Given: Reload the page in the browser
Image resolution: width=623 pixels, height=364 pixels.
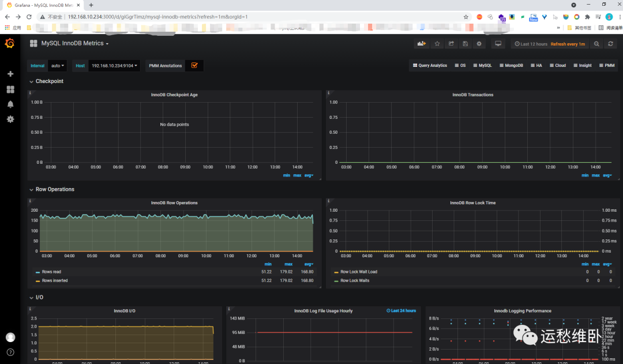Looking at the screenshot, I should pos(29,17).
